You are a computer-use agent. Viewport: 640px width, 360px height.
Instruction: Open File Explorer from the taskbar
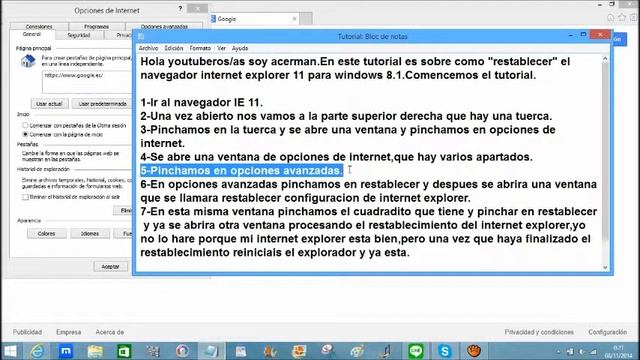pos(95,351)
